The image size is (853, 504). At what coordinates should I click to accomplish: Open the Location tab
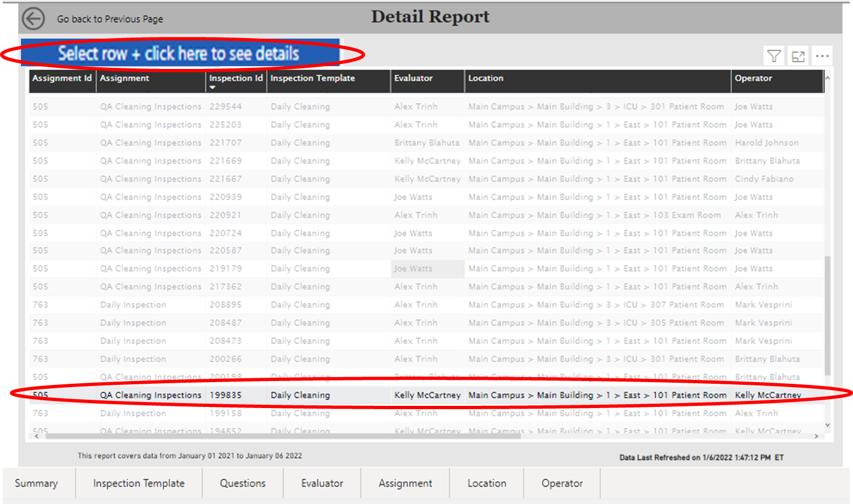(x=486, y=483)
